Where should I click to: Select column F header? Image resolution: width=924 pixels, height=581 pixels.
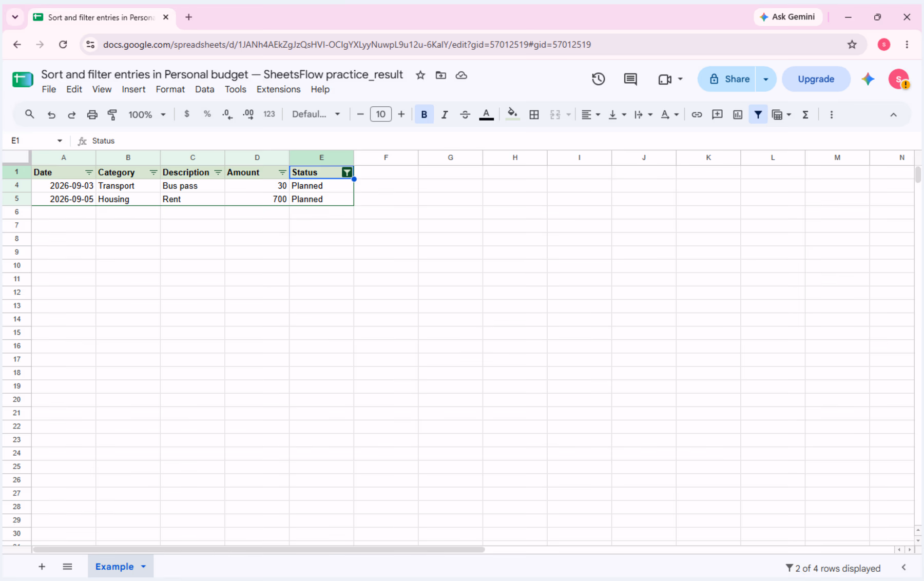click(386, 158)
